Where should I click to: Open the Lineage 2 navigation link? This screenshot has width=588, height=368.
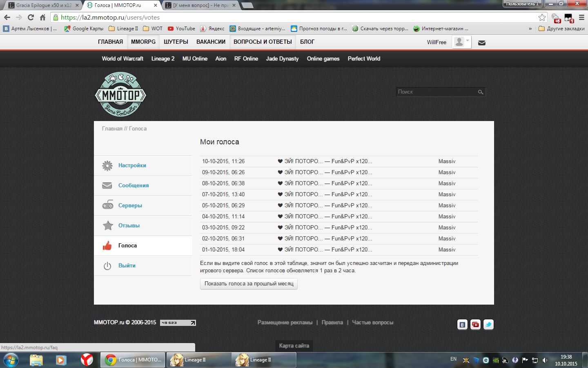[x=163, y=59]
